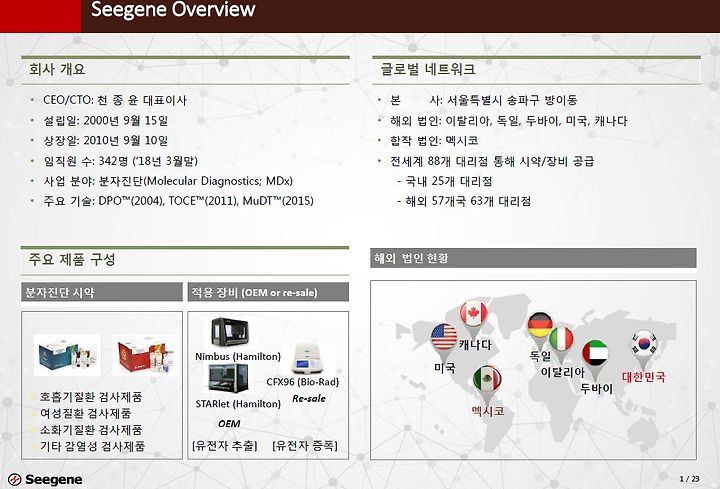Screen dimensions: 720x489
Task: Select the blue reagent kit box image
Action: coord(67,356)
